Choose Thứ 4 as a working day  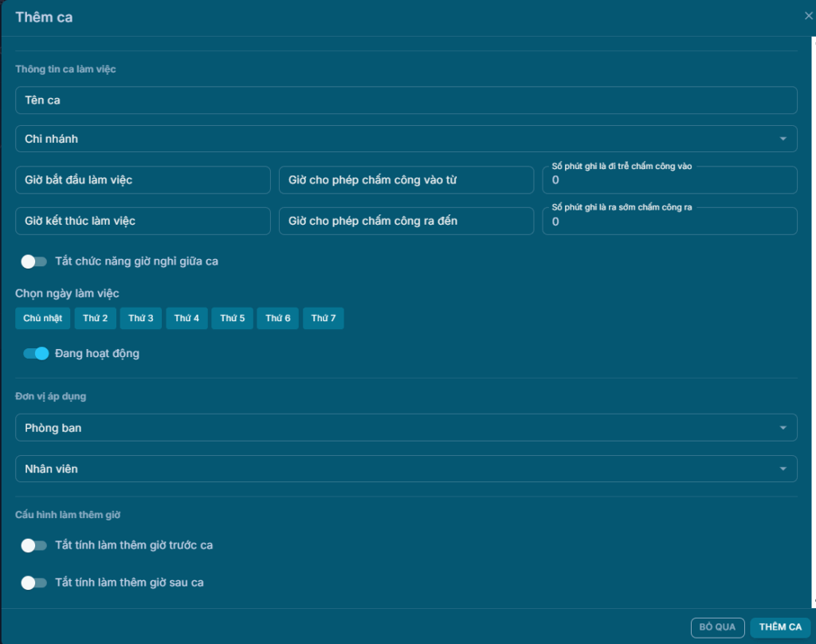point(186,319)
